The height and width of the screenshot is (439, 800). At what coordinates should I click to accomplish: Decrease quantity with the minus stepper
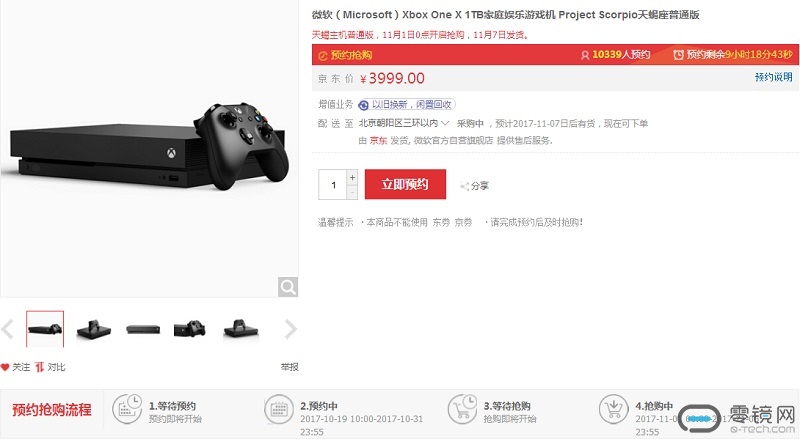click(352, 192)
